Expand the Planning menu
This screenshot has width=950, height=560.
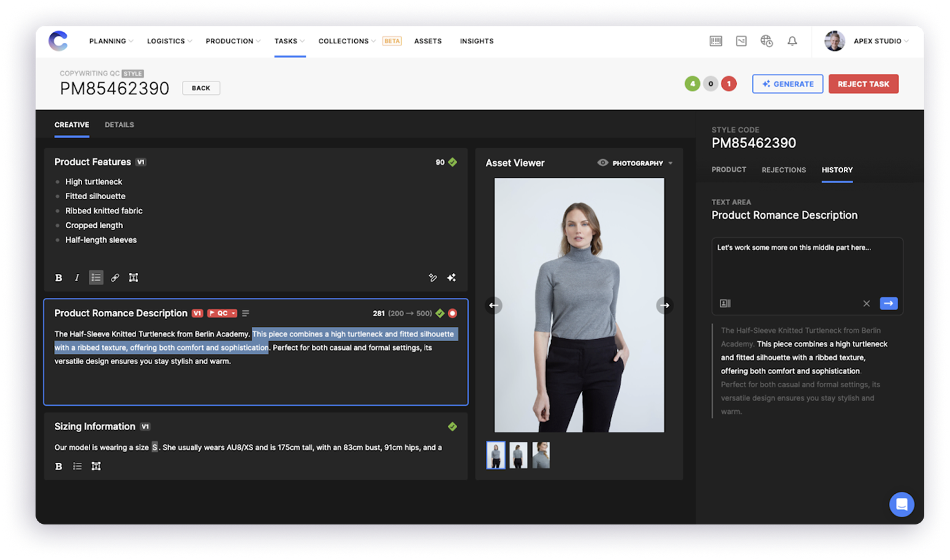(x=111, y=41)
